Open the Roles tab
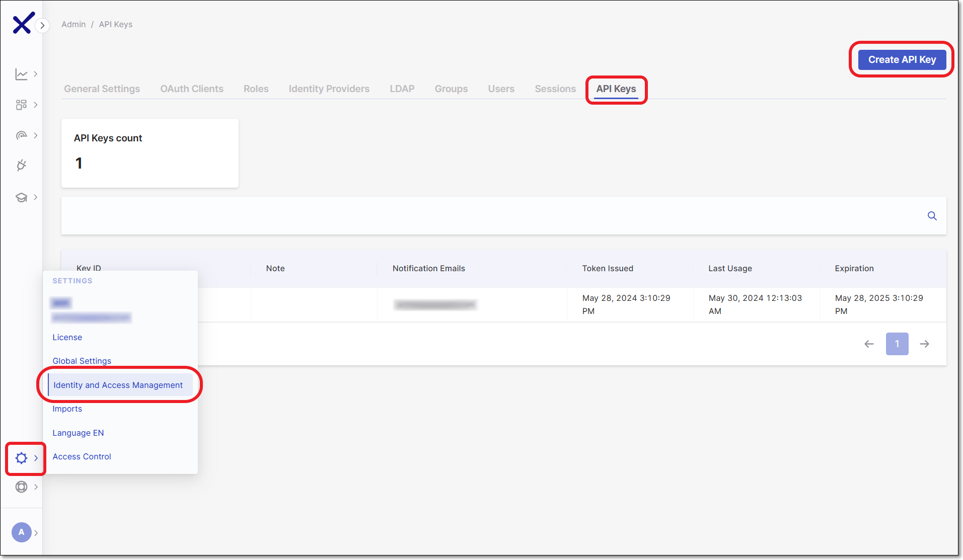The width and height of the screenshot is (963, 560). (256, 89)
